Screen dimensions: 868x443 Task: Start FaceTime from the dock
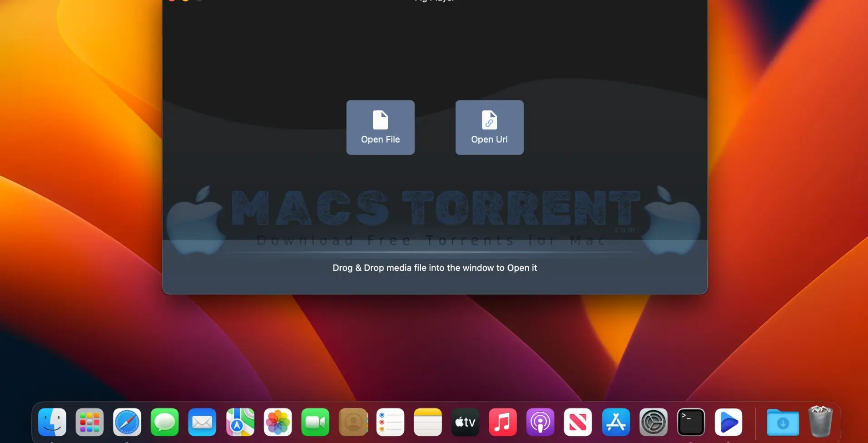(315, 422)
